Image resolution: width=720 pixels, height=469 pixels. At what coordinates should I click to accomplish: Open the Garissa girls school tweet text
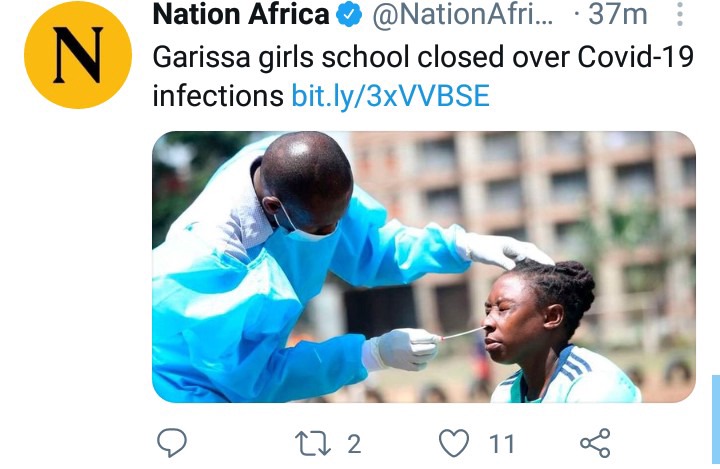[x=423, y=76]
